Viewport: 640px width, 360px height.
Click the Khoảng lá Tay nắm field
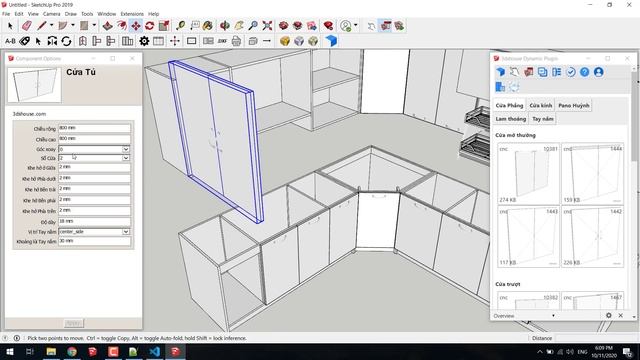pos(94,241)
